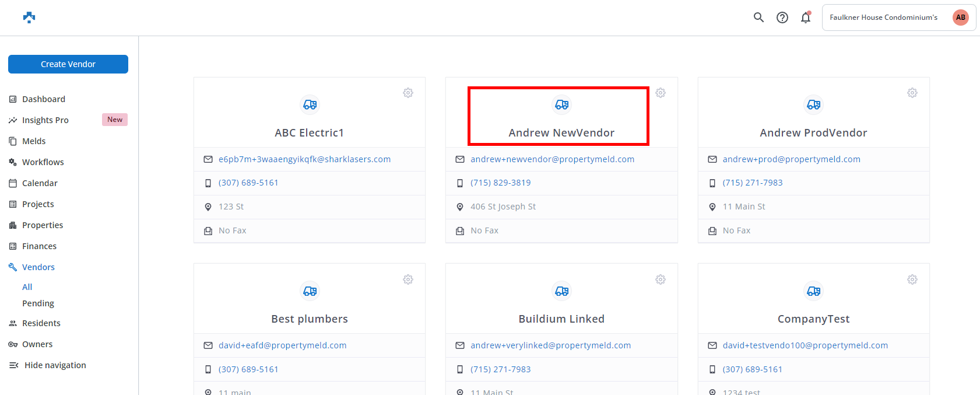
Task: Click the Create Vendor button
Action: pyautogui.click(x=68, y=64)
